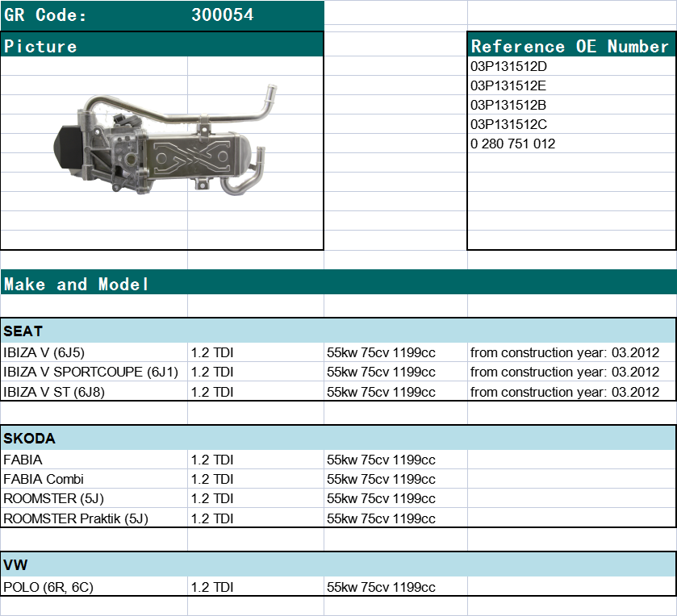Select the ROOMSTER Praktik (5J) cell
This screenshot has width=677, height=616.
(x=94, y=518)
